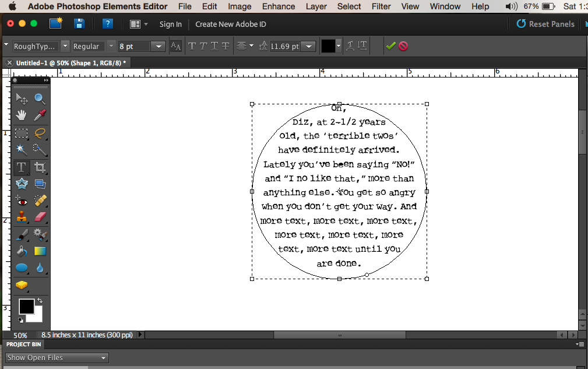Open the font size dropdown

(159, 46)
